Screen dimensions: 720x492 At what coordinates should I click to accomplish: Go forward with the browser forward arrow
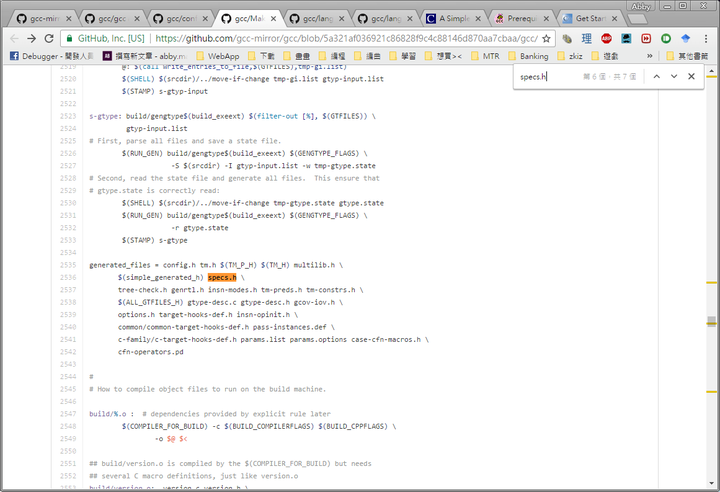(x=31, y=39)
